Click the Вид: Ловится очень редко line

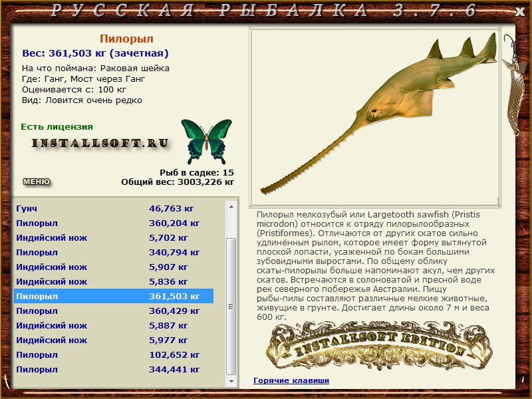click(x=82, y=100)
